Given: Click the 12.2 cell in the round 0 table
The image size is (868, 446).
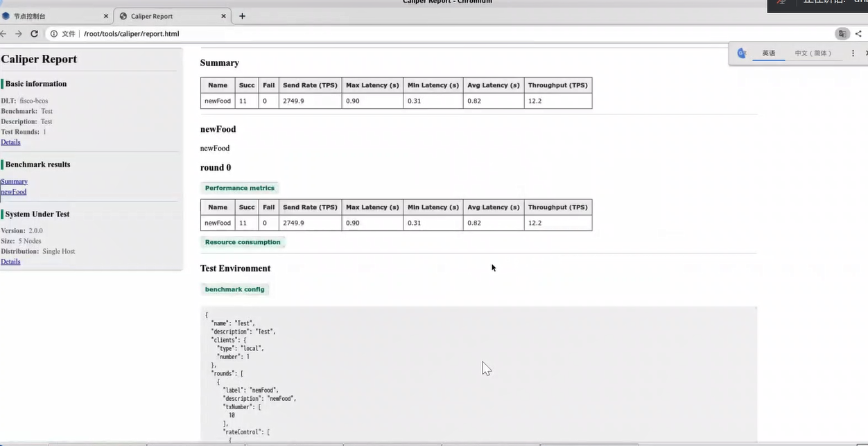Looking at the screenshot, I should (557, 223).
